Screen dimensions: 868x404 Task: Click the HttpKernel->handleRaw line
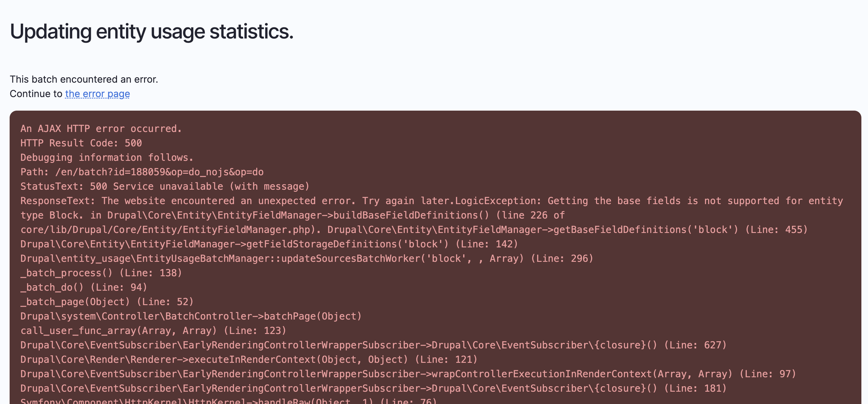[x=229, y=401]
